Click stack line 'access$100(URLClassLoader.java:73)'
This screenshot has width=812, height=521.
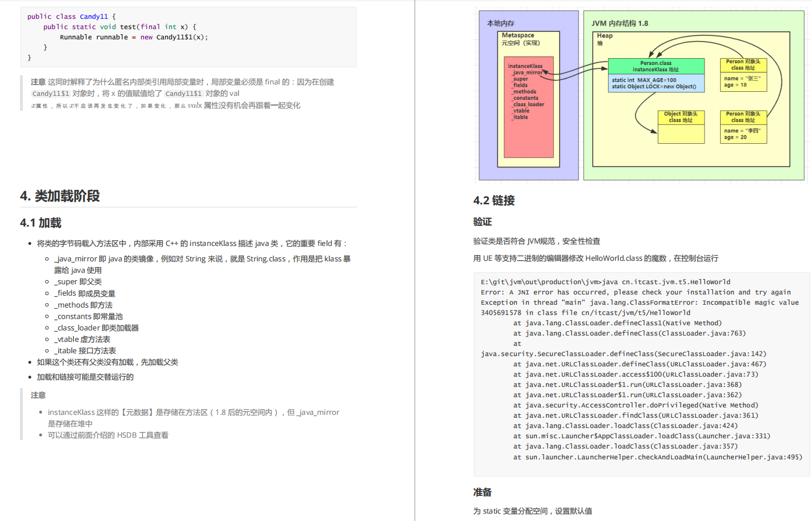(x=636, y=374)
